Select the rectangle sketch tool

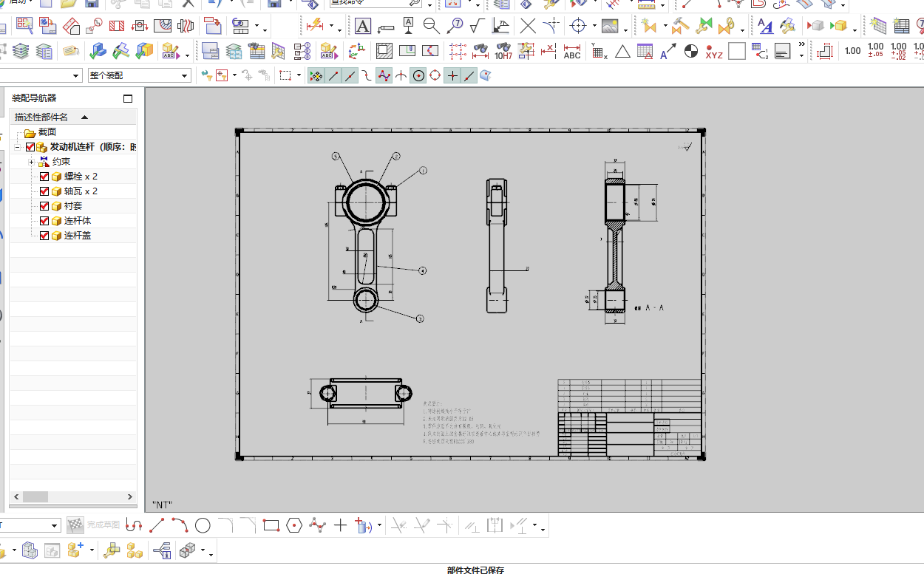click(x=271, y=526)
